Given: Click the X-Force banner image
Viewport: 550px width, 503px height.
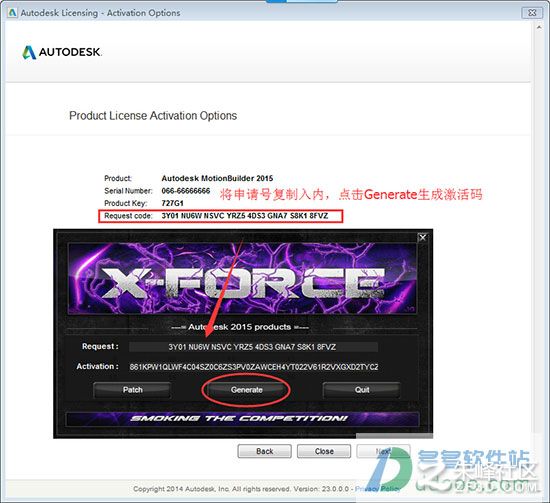Looking at the screenshot, I should (242, 278).
